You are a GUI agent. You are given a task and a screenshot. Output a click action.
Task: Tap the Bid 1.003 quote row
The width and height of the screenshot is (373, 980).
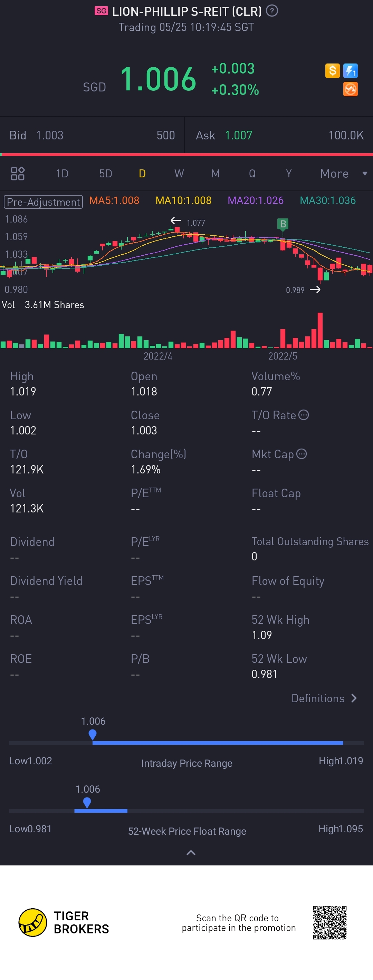point(92,135)
